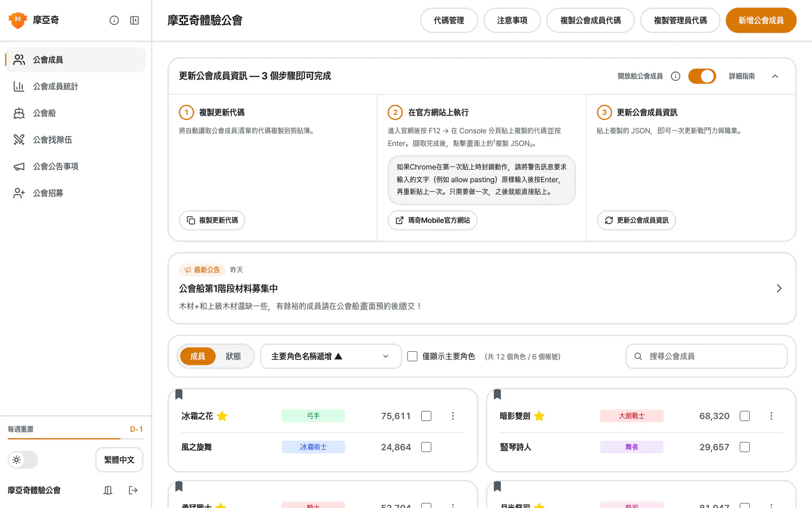Open the 繁體中文 language selector

pos(119,460)
